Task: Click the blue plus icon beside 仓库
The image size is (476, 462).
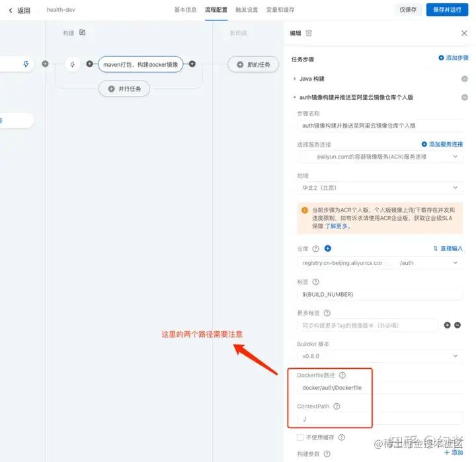Action: pos(327,249)
